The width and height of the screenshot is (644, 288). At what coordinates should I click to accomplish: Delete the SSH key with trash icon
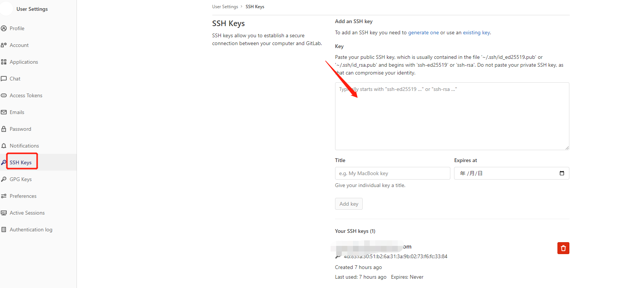(x=563, y=248)
